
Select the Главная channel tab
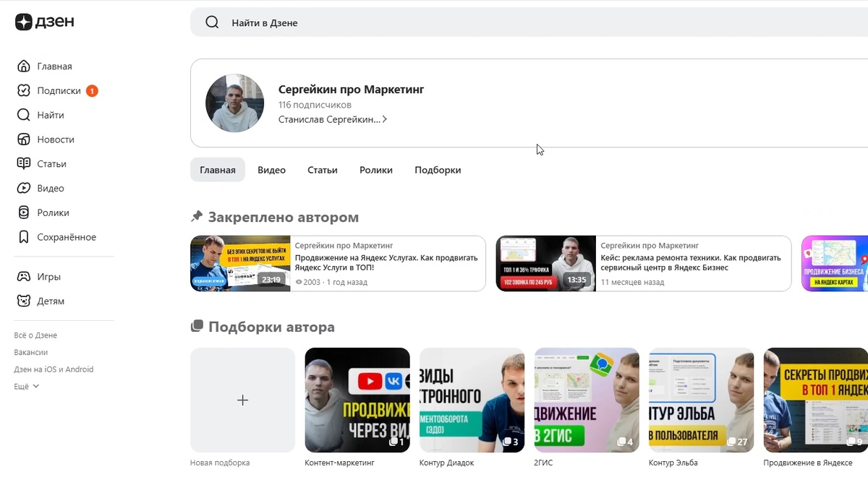(x=218, y=170)
